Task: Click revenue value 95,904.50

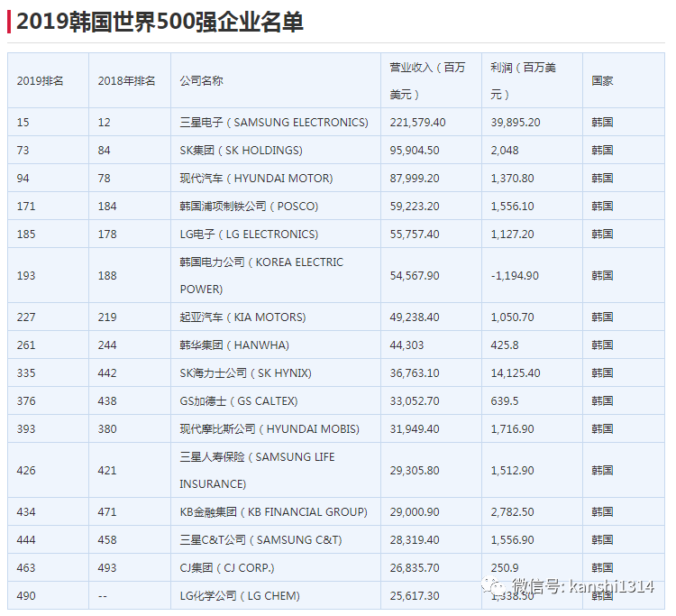Action: pos(415,151)
